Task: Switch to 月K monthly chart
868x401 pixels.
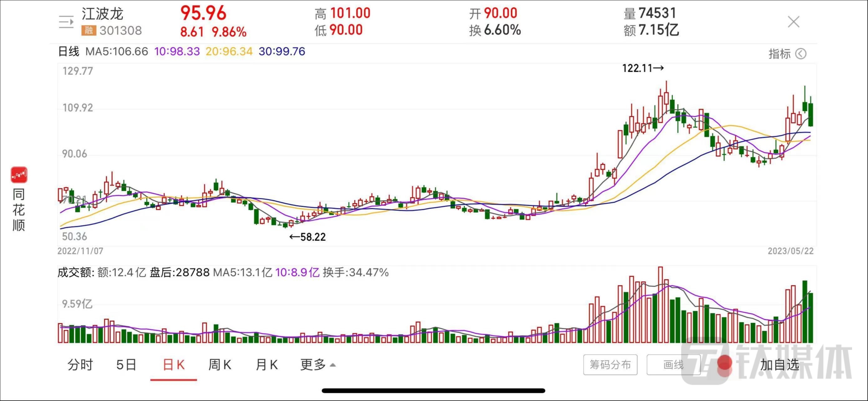Action: (x=267, y=365)
